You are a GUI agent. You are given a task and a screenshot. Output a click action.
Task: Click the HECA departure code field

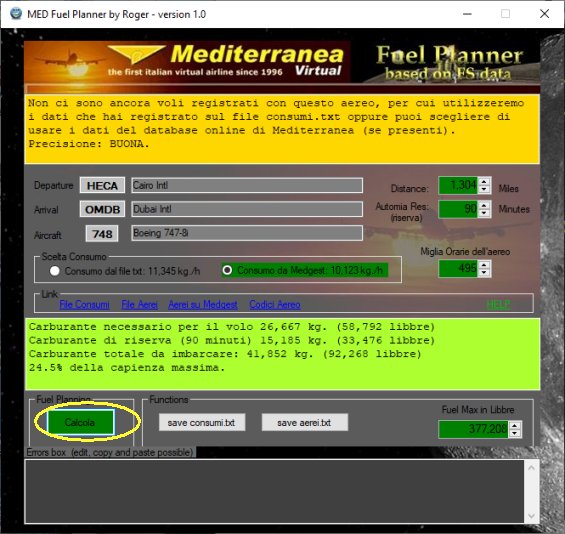click(102, 186)
